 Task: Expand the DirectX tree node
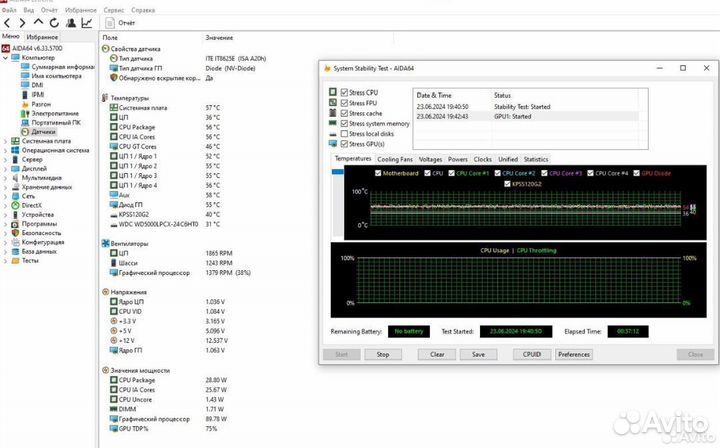6,206
